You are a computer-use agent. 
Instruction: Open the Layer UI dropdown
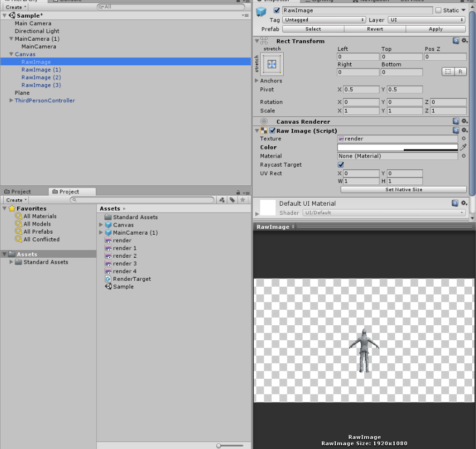pos(427,20)
